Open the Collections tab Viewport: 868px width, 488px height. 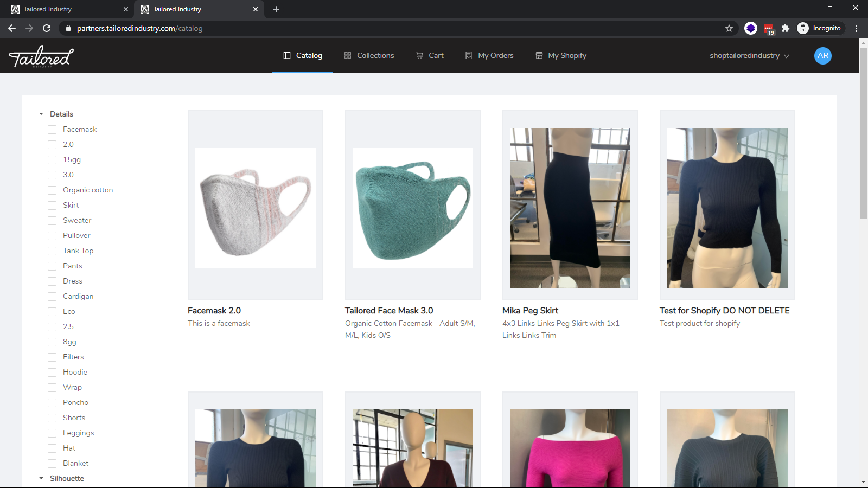coord(369,55)
